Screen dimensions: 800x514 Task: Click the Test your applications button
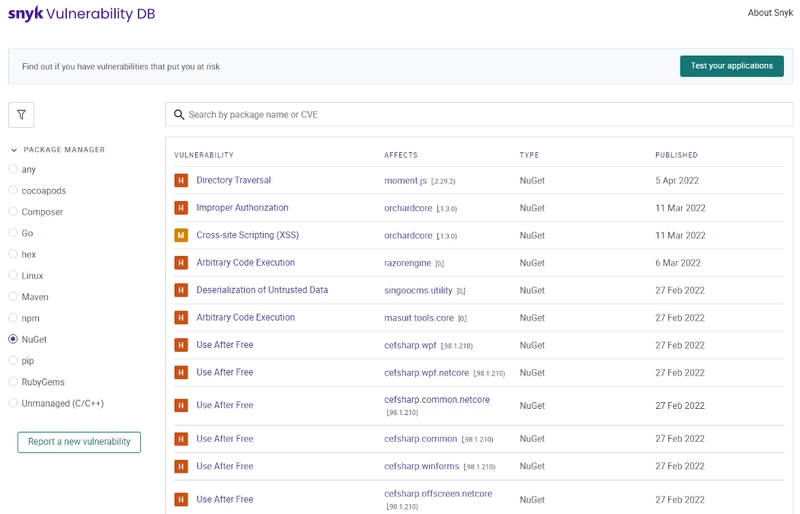tap(732, 66)
